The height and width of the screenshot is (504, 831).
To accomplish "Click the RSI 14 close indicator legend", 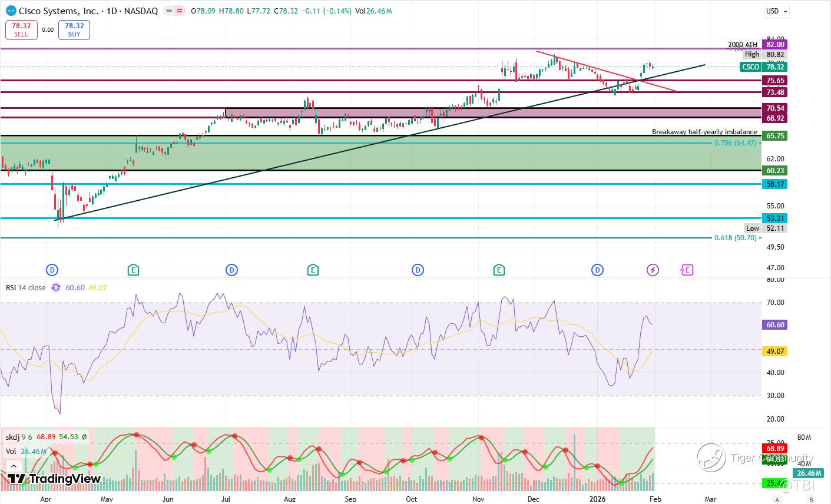I will 25,287.
